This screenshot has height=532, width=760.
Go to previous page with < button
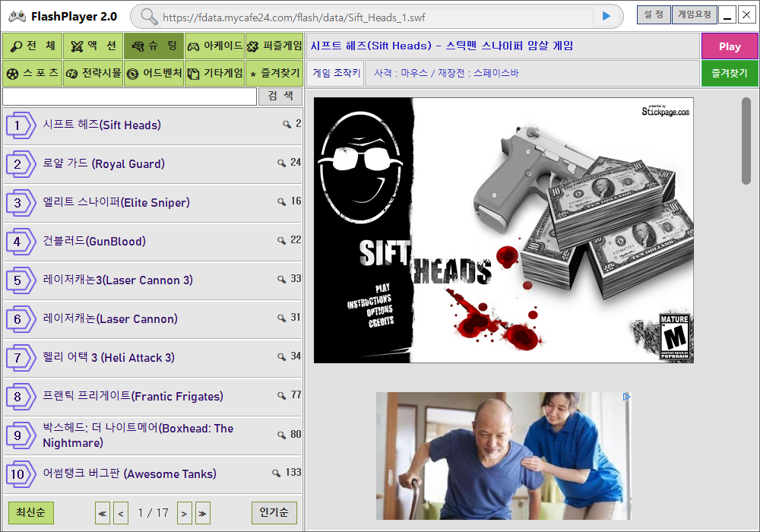[x=121, y=513]
